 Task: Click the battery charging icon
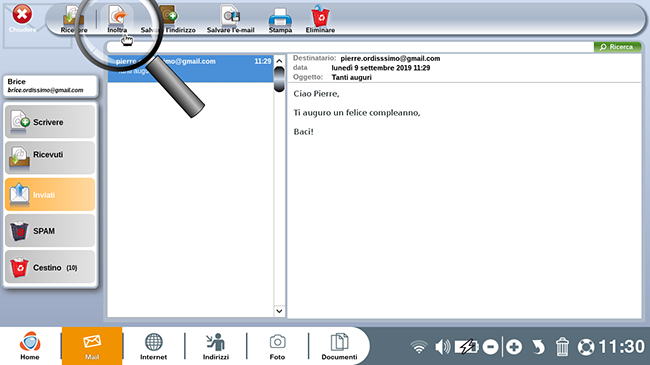466,347
